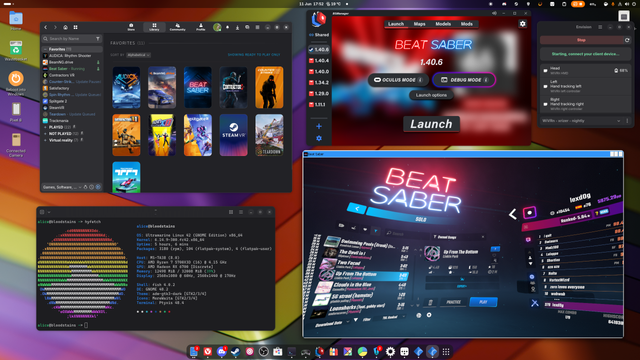Open BSManager sidebar settings gear
640x360 pixels.
(319, 139)
